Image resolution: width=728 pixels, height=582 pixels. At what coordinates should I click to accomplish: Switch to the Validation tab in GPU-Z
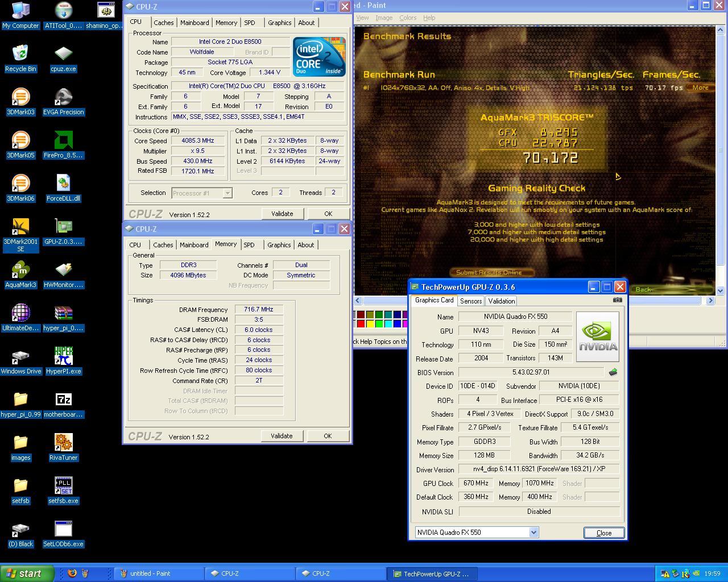pos(501,301)
